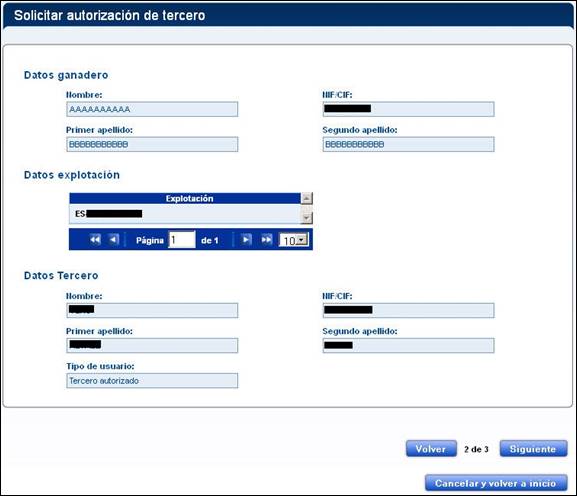Click the Tercero Nombre field
Screen dimensions: 577x496
(x=152, y=311)
